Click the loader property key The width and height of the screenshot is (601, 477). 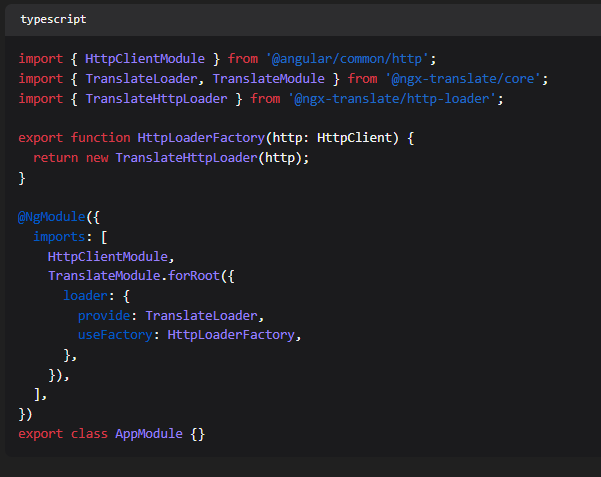click(x=84, y=295)
